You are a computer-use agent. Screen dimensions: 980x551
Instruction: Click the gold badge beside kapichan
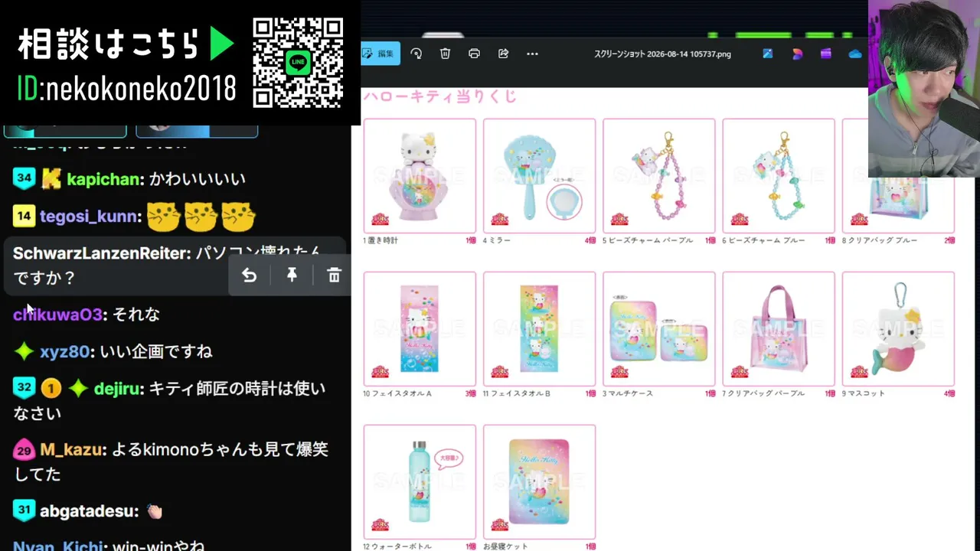[51, 179]
